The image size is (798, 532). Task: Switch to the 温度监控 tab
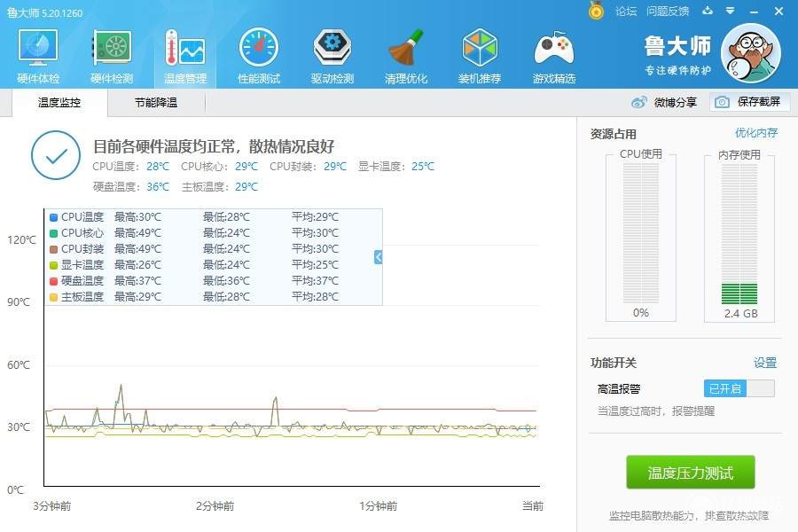coord(59,102)
